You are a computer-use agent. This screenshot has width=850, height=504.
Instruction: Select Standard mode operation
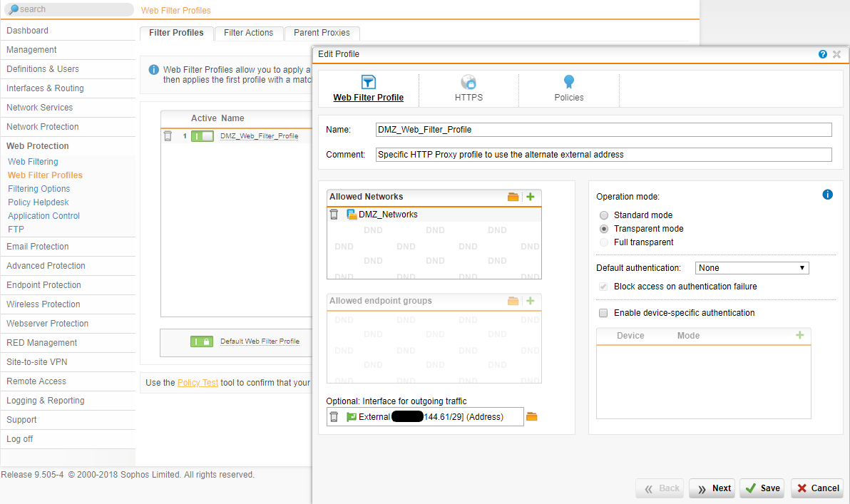pos(604,215)
